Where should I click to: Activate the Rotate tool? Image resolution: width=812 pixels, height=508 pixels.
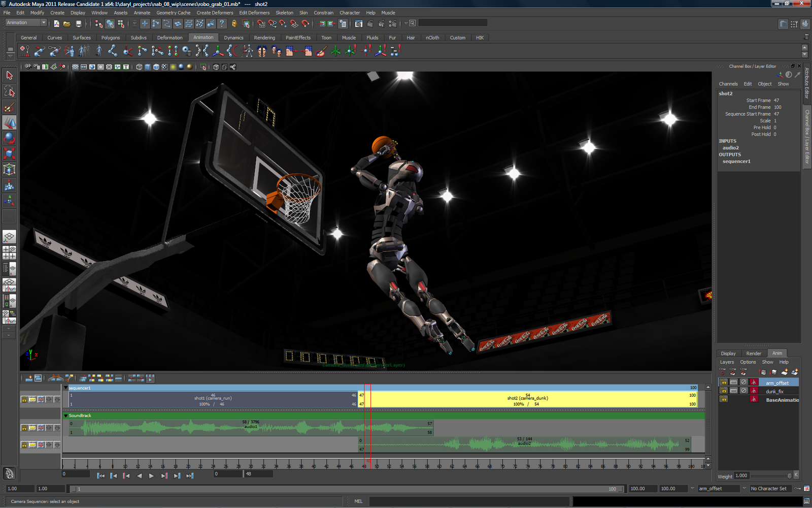[x=8, y=137]
